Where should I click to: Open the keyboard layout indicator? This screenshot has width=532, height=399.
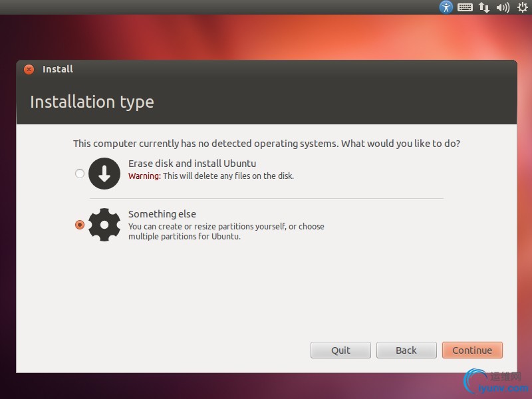click(x=465, y=7)
